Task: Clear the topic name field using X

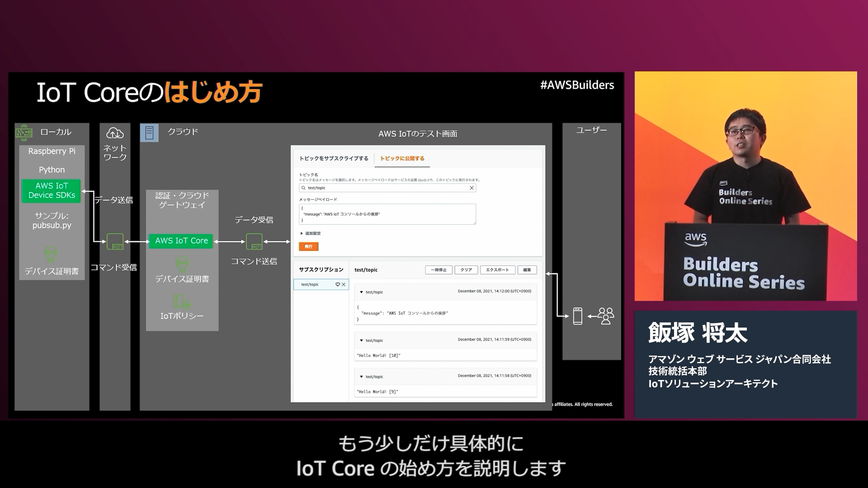Action: click(472, 188)
